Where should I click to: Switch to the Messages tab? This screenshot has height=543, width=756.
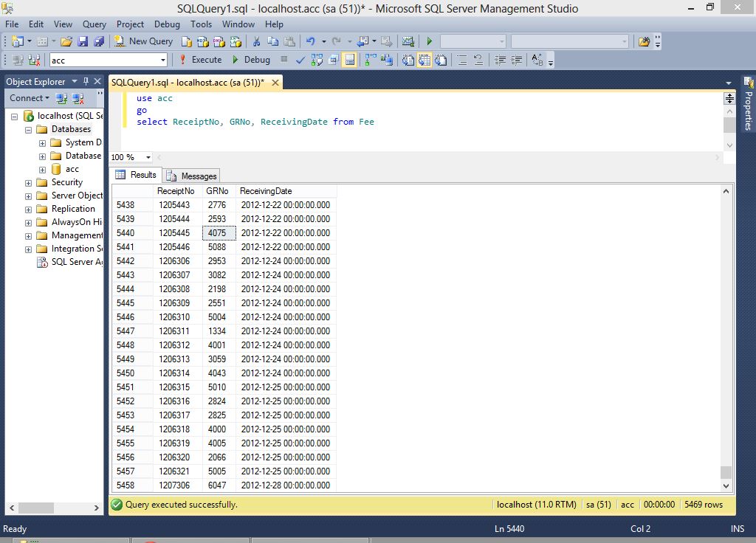point(192,176)
